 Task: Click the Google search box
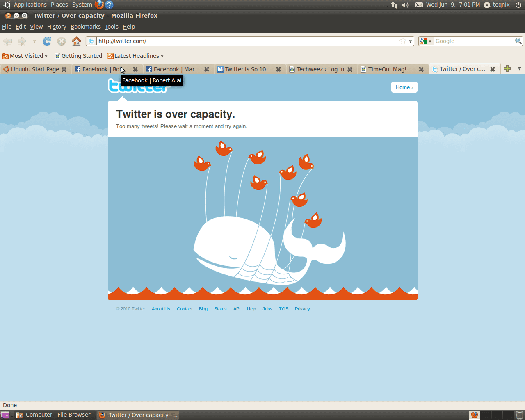point(474,41)
